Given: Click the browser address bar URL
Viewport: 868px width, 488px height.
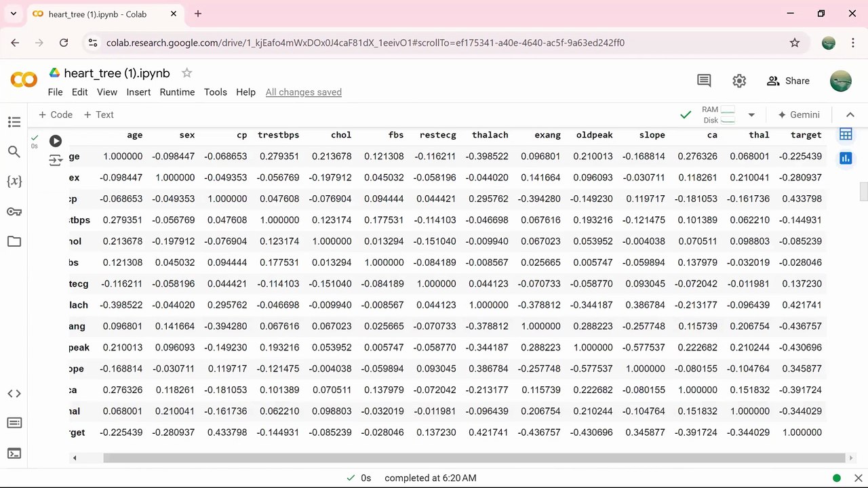Looking at the screenshot, I should [366, 43].
